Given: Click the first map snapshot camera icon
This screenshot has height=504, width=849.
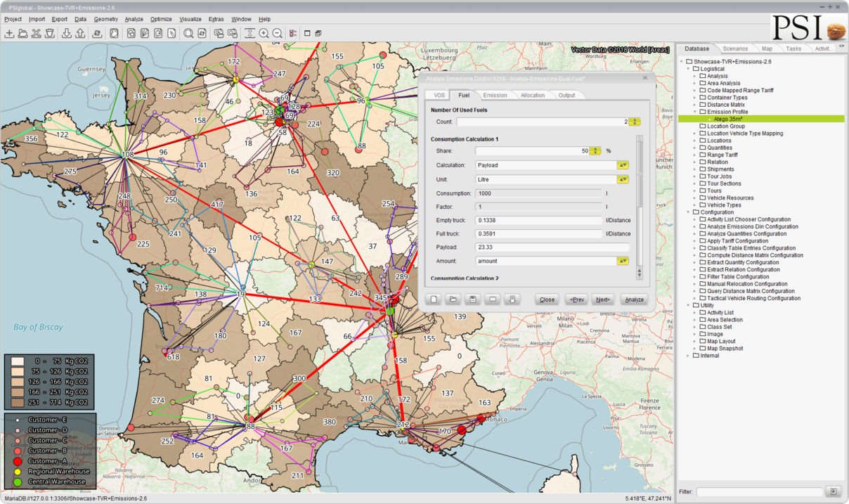Looking at the screenshot, I should click(219, 33).
